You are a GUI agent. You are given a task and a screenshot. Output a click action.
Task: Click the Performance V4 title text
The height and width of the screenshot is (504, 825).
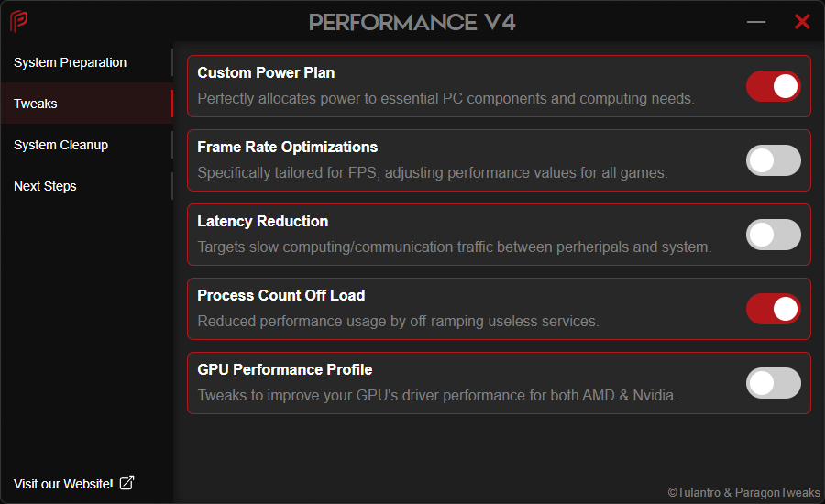click(412, 22)
